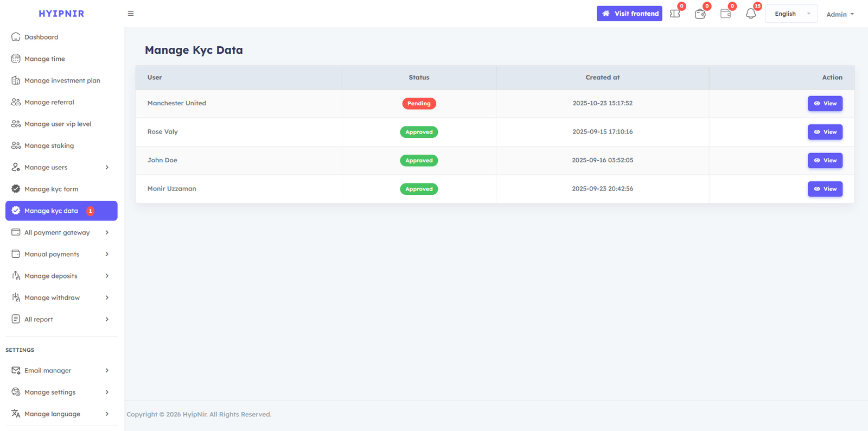Click the Status column header
The width and height of the screenshot is (868, 431).
(x=419, y=78)
